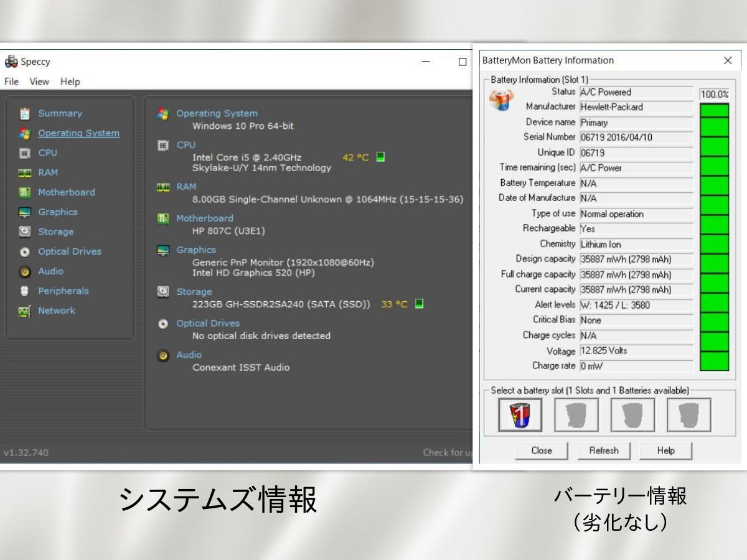Click the Intel HD Graphics 520 (HP) text

pos(253,273)
